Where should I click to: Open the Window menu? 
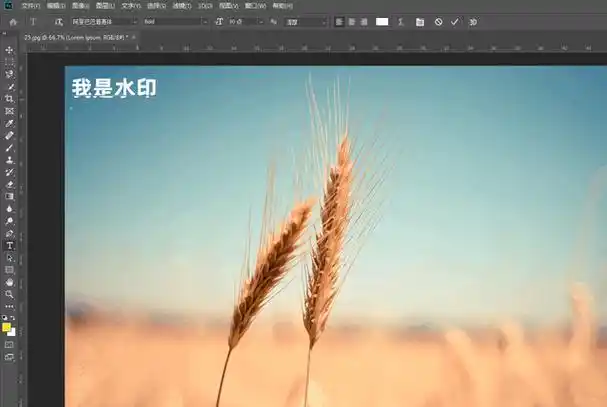tap(255, 6)
